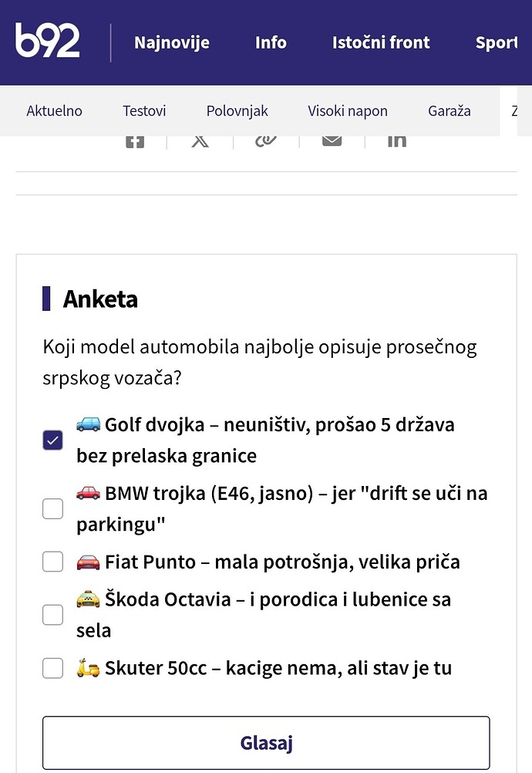Tick the Škoda Octavia checkbox
Viewport: 532px width, 773px height.
(x=52, y=615)
